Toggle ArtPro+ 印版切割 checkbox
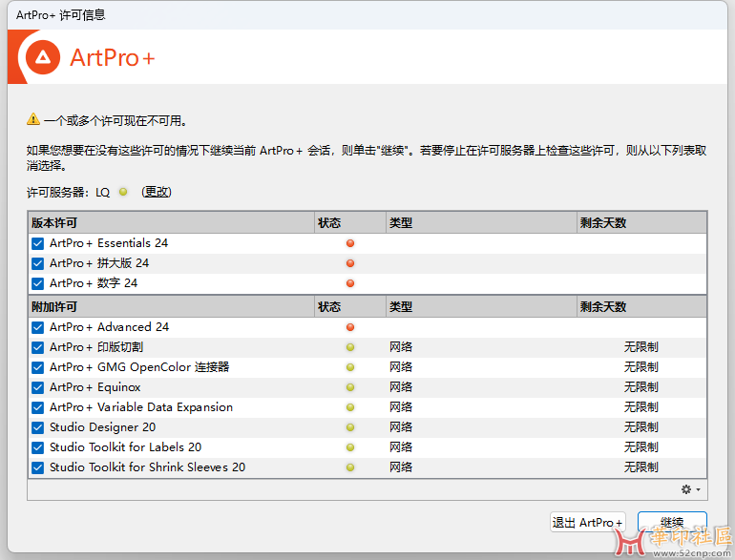The width and height of the screenshot is (735, 560). pos(38,347)
